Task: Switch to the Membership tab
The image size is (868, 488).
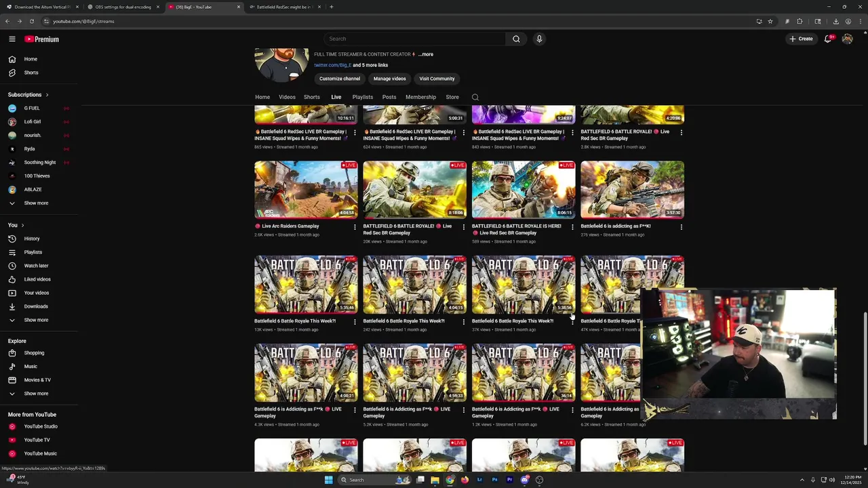Action: click(420, 97)
